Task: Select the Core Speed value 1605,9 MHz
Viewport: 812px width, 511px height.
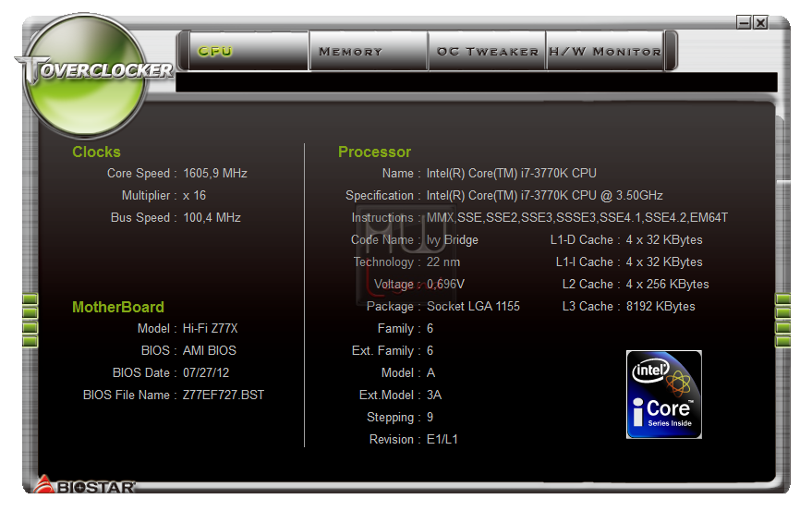Action: (215, 173)
